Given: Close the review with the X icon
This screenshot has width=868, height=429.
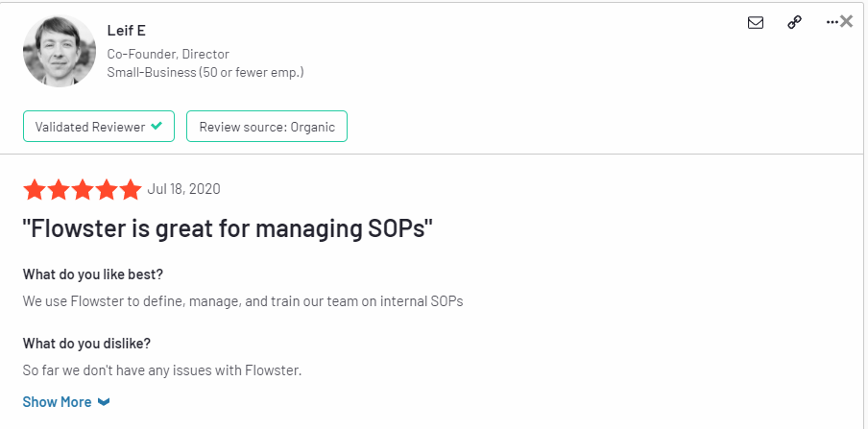Looking at the screenshot, I should [x=847, y=21].
